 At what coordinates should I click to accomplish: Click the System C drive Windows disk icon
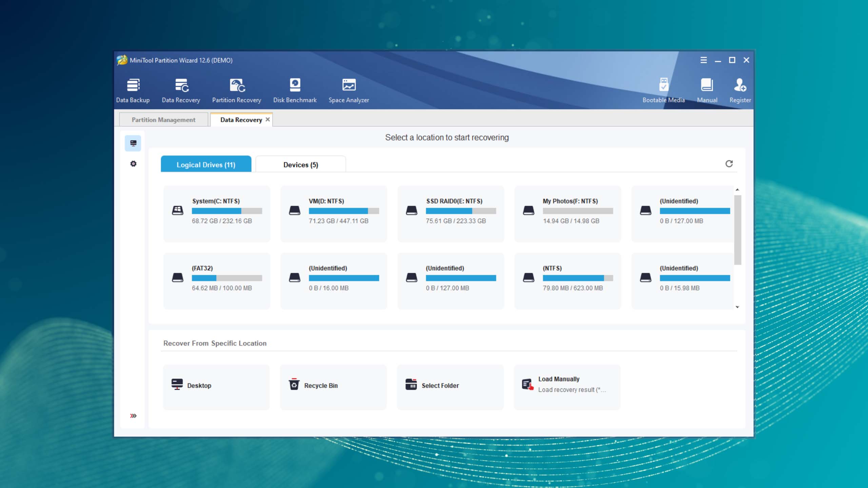[177, 210]
